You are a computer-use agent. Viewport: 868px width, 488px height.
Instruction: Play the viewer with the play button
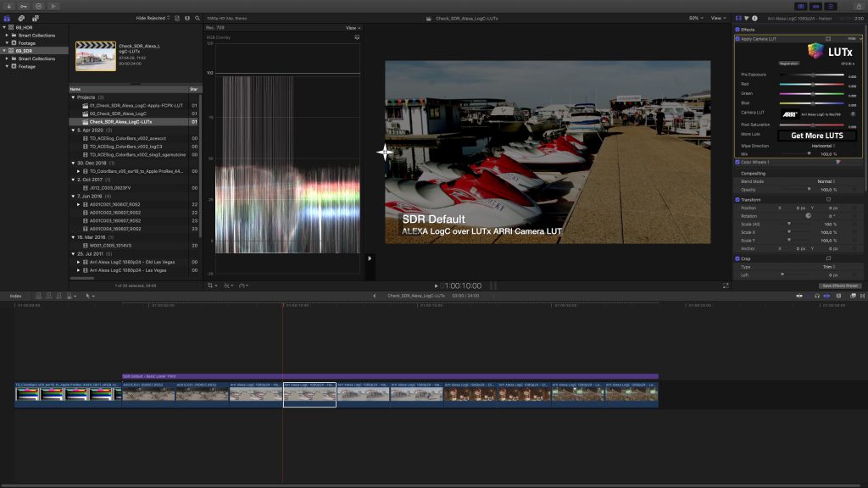(x=437, y=286)
